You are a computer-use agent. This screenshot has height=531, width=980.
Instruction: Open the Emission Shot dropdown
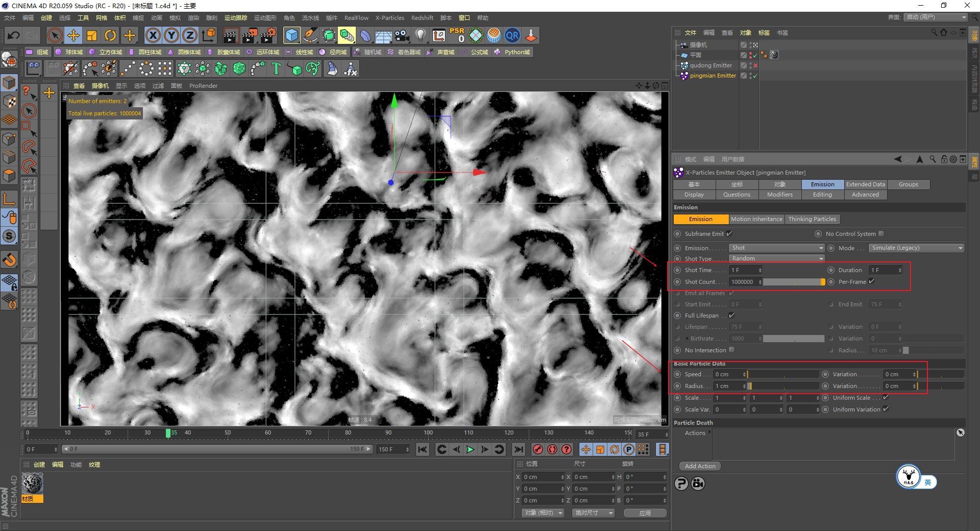click(x=776, y=248)
